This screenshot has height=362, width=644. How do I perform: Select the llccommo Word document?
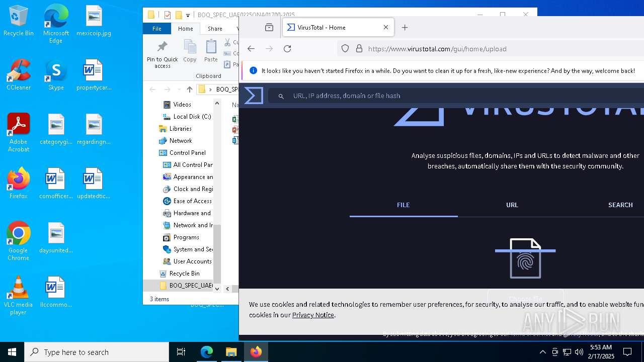click(56, 293)
